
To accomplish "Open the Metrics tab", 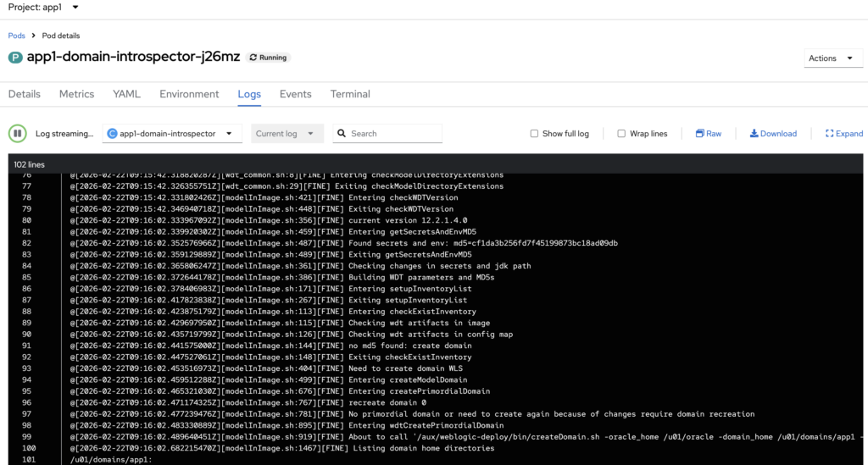I will [76, 94].
